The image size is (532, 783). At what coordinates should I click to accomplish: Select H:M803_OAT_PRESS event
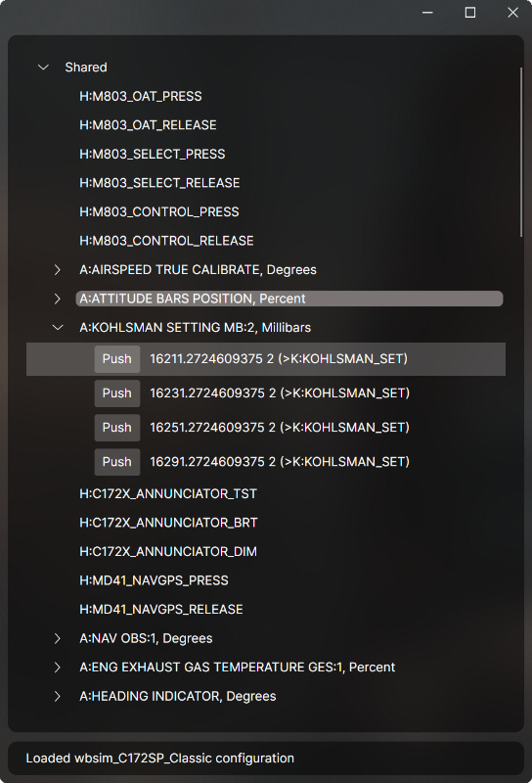[141, 96]
